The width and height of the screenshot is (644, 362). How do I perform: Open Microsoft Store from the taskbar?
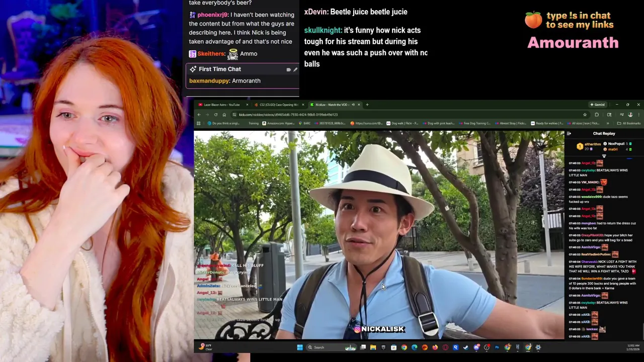pyautogui.click(x=393, y=347)
